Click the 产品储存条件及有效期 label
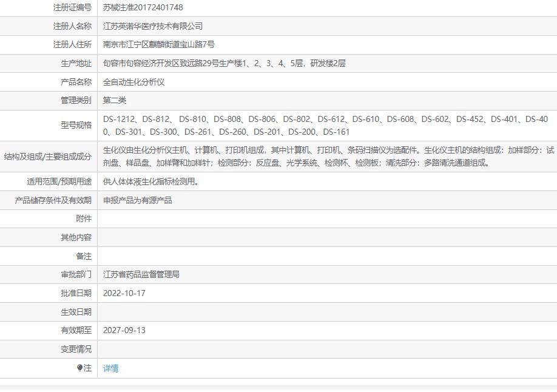This screenshot has width=557, height=392. click(53, 200)
